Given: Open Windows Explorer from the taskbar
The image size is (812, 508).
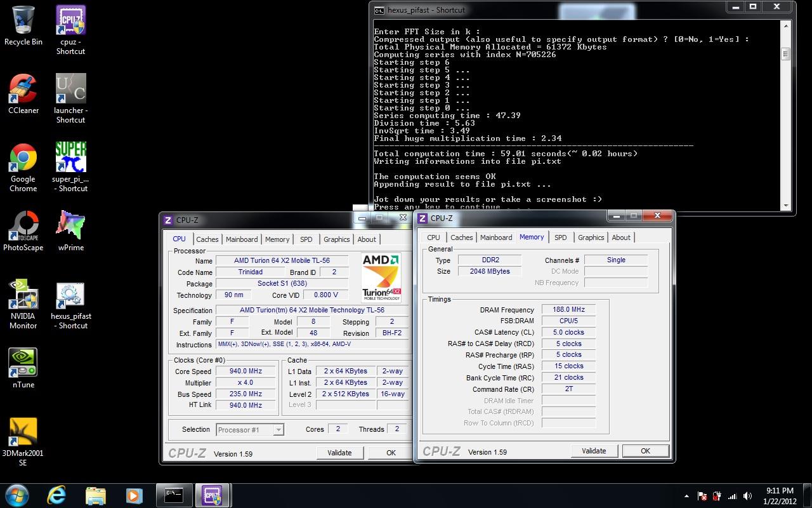Looking at the screenshot, I should point(96,495).
